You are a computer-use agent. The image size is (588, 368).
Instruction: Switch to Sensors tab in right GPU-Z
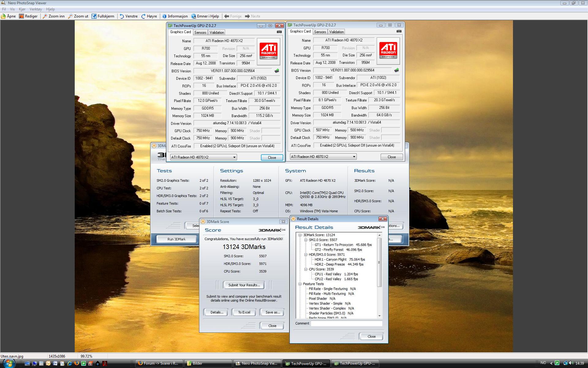(x=320, y=32)
